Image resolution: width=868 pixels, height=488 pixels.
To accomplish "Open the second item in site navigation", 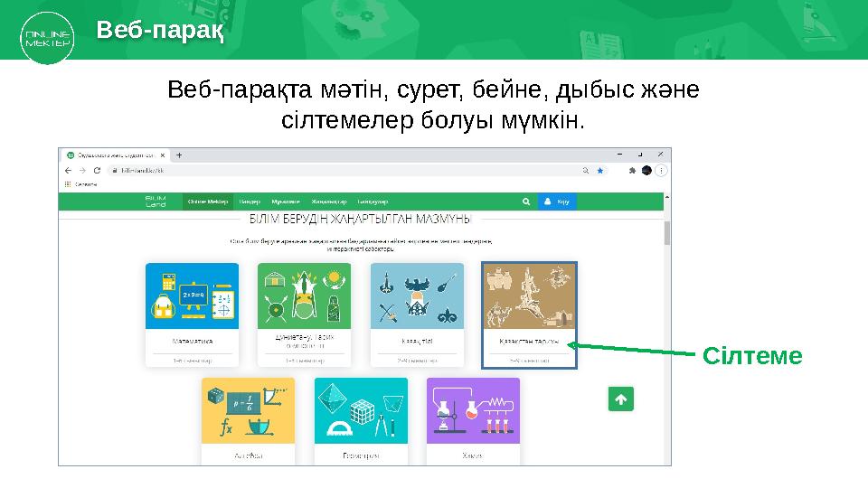I will (x=250, y=202).
